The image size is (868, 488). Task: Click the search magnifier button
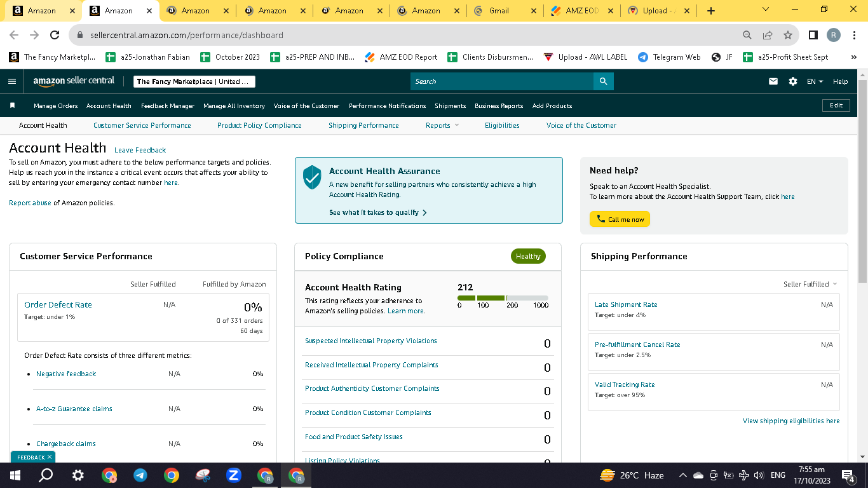(603, 81)
